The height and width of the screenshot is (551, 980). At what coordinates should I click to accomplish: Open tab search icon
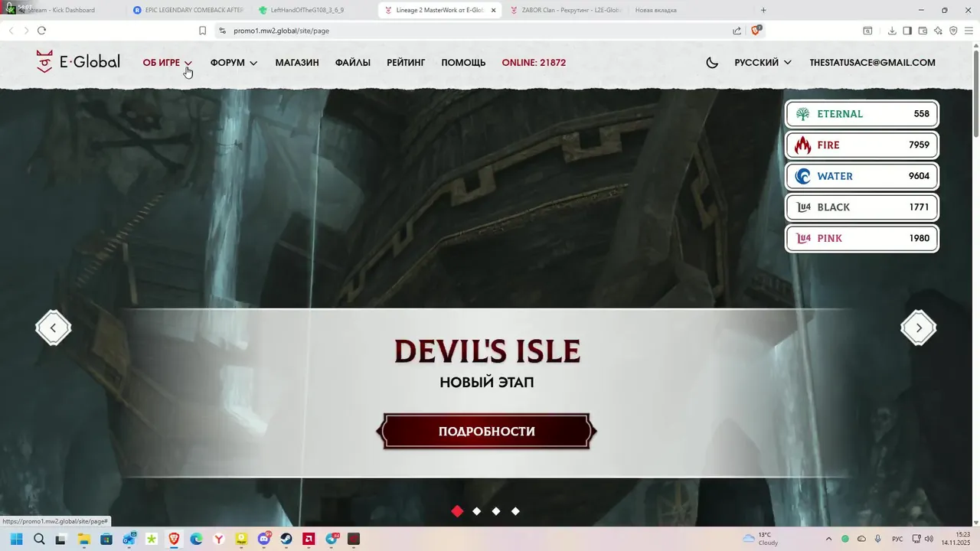pos(867,31)
